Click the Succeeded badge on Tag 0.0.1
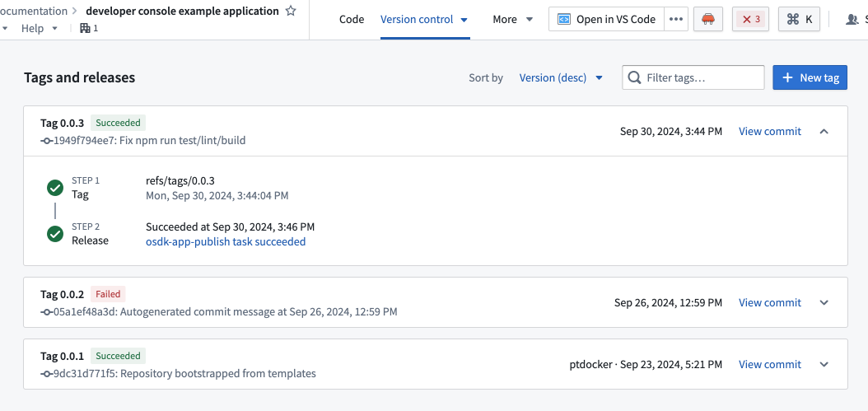868x411 pixels. point(118,356)
